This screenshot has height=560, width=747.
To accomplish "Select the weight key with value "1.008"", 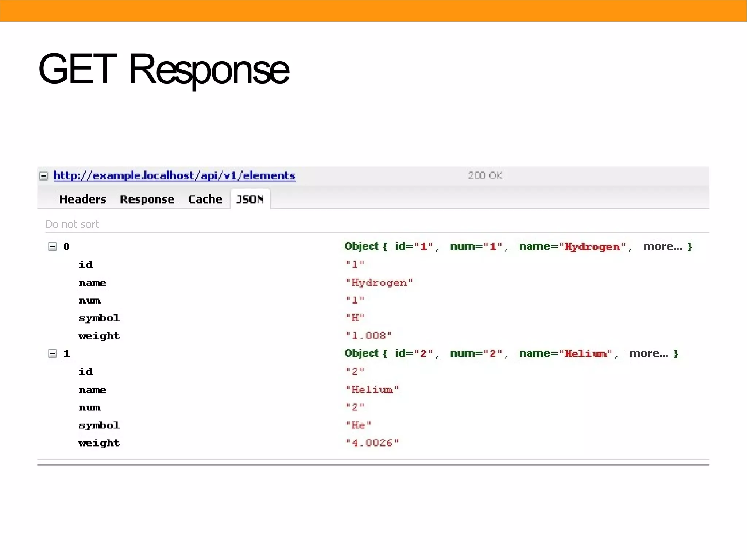I will [99, 336].
